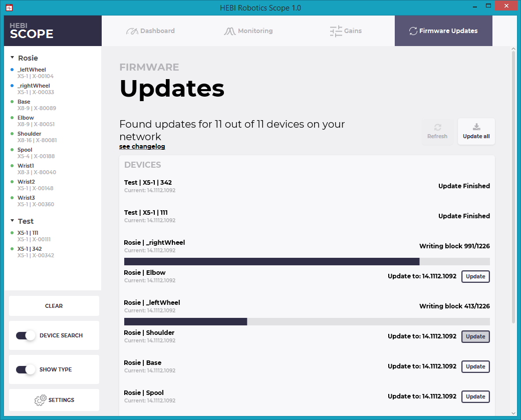Switch to the Monitoring tab

tap(248, 31)
